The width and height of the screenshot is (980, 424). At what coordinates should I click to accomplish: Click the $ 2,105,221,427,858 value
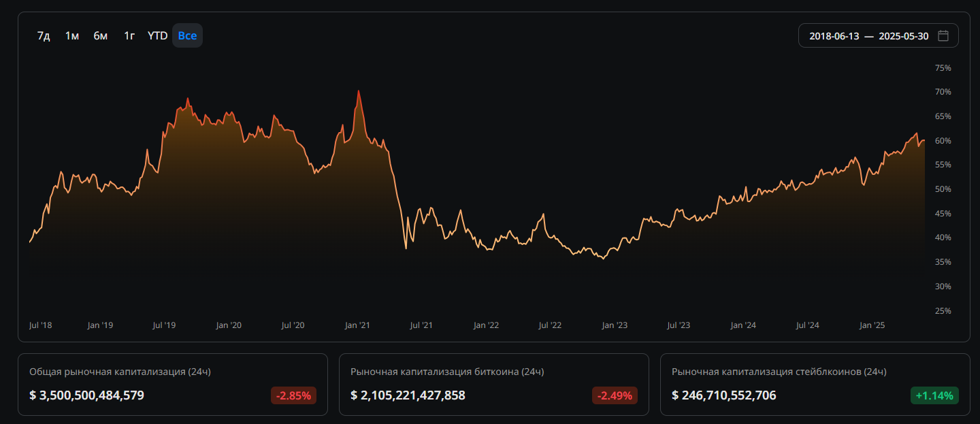click(x=408, y=395)
